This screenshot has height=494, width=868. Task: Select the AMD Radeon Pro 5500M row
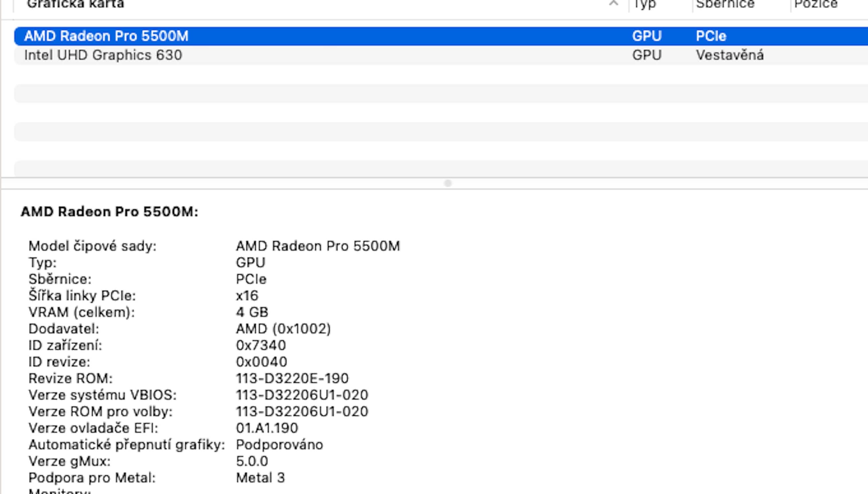point(106,36)
